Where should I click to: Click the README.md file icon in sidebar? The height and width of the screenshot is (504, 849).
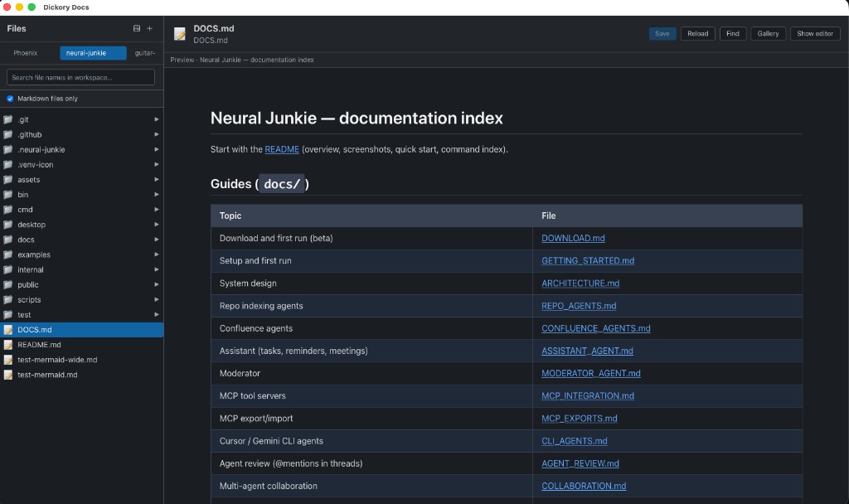(8, 345)
